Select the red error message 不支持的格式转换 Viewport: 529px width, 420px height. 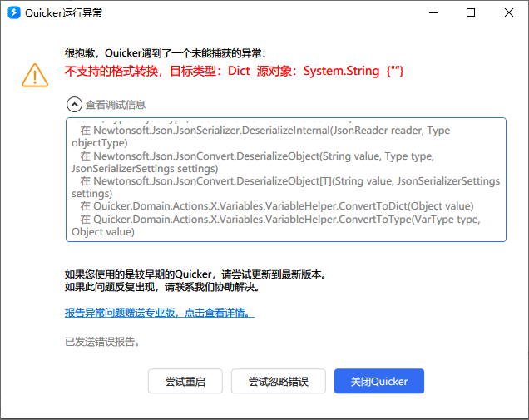click(x=234, y=72)
